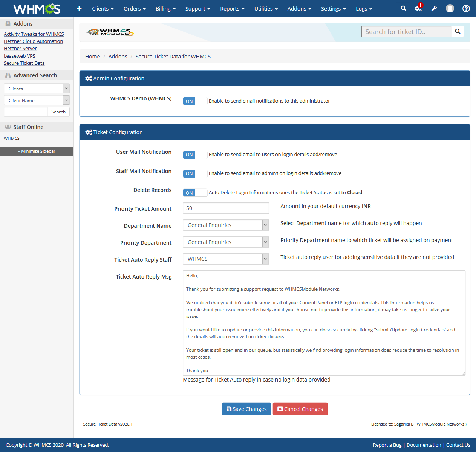Image resolution: width=476 pixels, height=452 pixels.
Task: Open the Reports menu
Action: point(232,8)
